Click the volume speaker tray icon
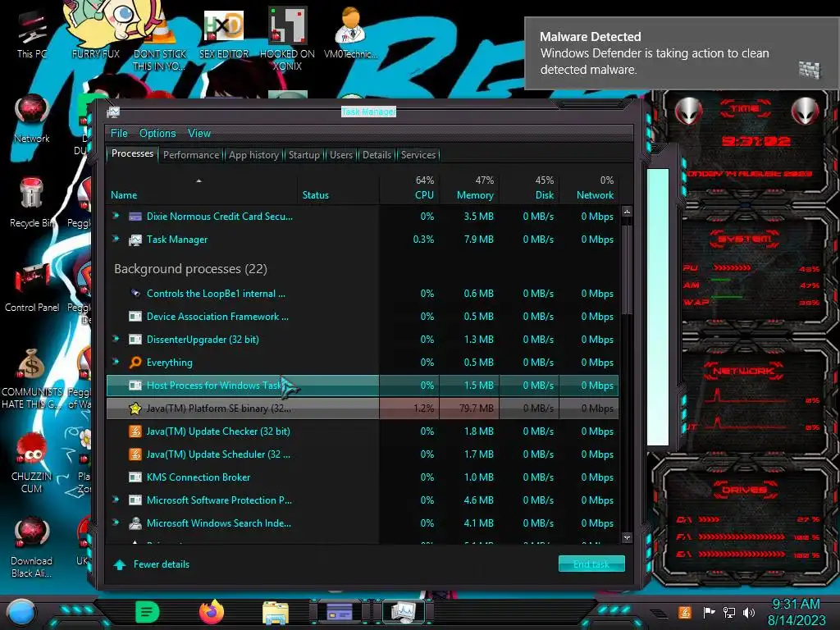 coord(748,612)
